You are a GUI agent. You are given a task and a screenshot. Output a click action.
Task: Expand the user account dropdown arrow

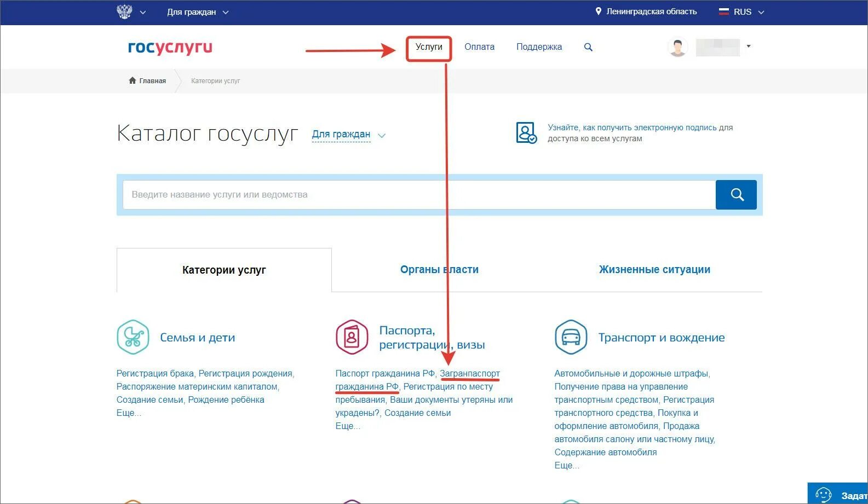click(x=749, y=47)
